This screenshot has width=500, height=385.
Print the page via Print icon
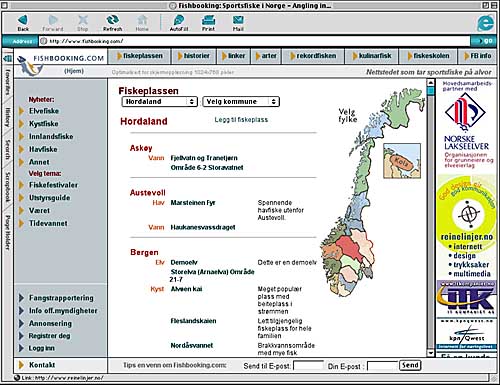pos(208,20)
